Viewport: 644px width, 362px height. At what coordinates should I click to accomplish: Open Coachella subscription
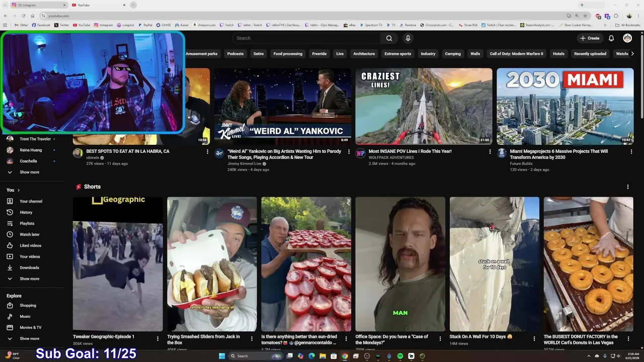coord(28,161)
